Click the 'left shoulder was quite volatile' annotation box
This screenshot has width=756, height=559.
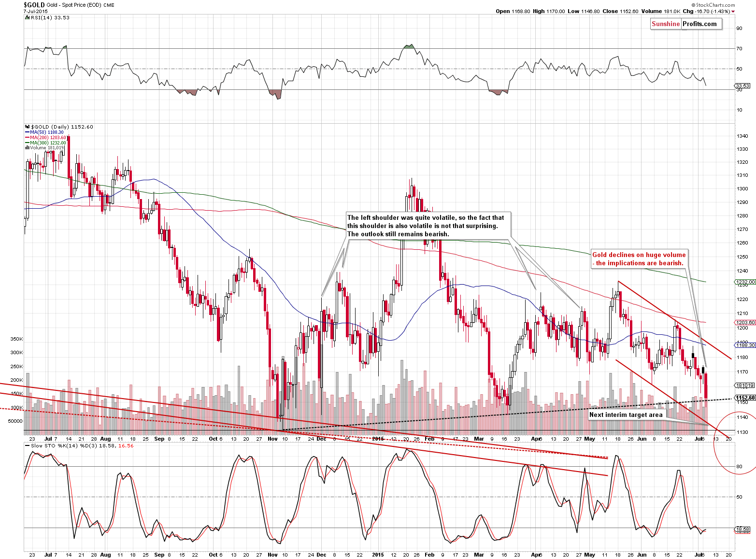click(x=428, y=226)
